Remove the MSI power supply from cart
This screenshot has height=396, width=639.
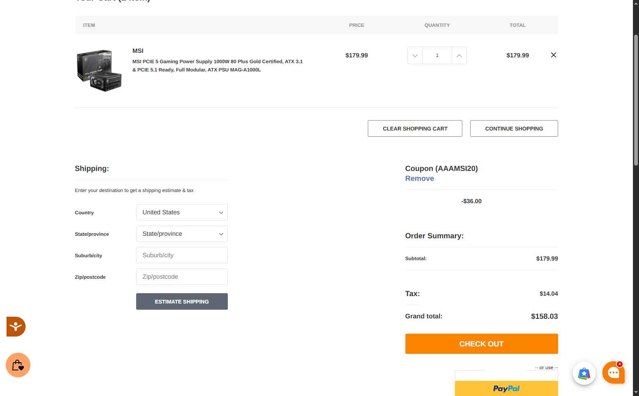pyautogui.click(x=553, y=55)
